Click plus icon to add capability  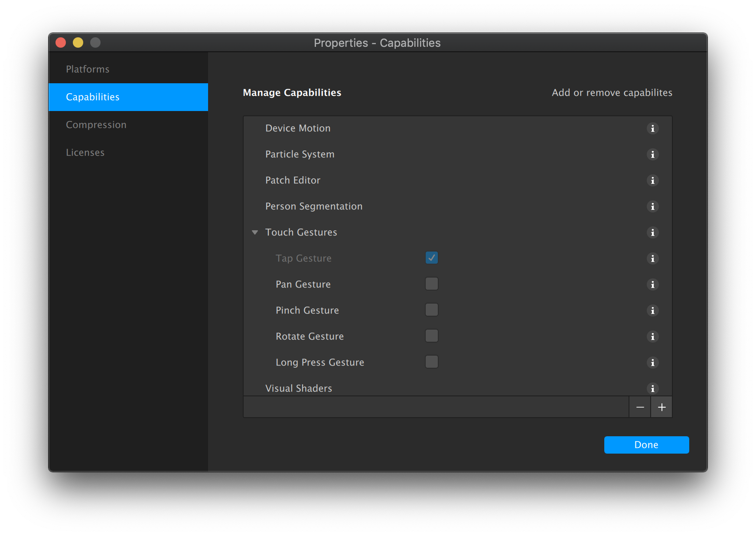tap(661, 407)
